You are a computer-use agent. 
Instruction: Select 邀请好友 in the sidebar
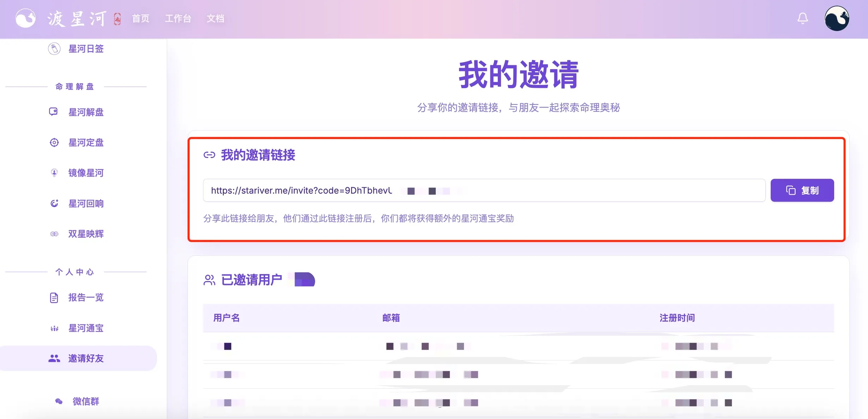tap(86, 358)
